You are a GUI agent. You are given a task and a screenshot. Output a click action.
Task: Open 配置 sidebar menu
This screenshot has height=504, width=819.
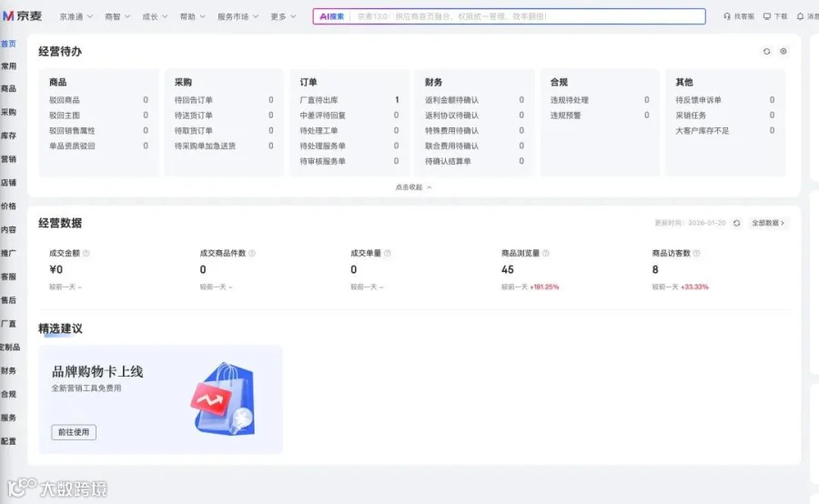(x=8, y=441)
